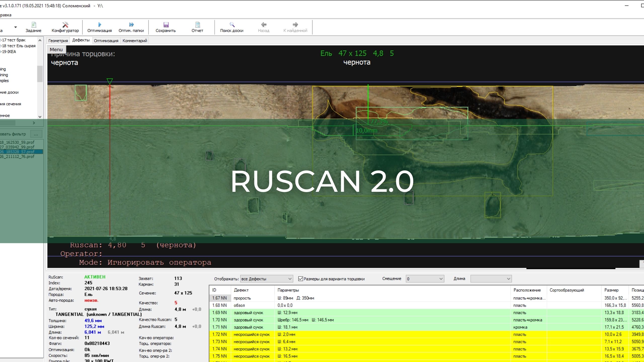Click the Назад back arrow icon
Screen dimensions: 644x362
tap(264, 27)
